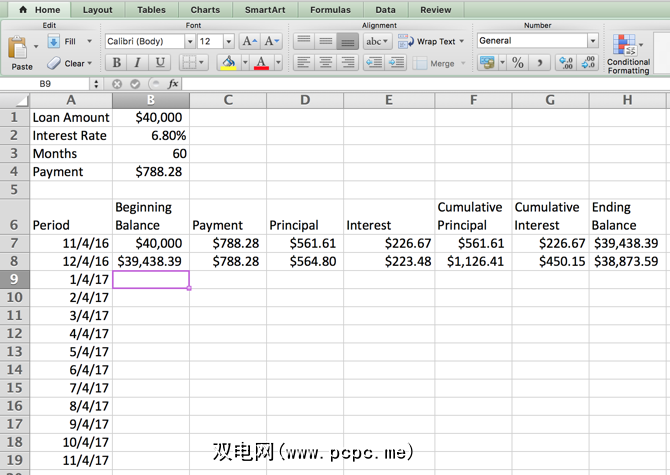Viewport: 670px width, 475px height.
Task: Click the comma style icon
Action: click(540, 63)
